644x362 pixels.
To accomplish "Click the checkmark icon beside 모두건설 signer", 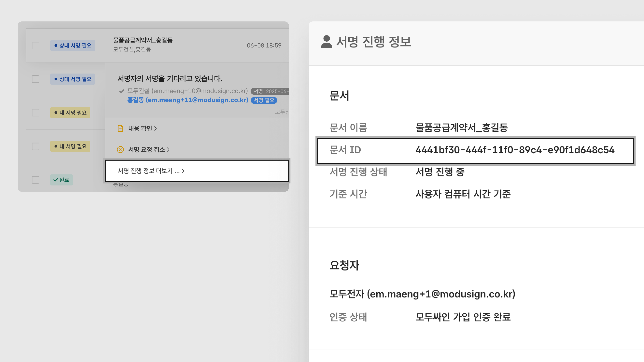I will click(x=122, y=91).
